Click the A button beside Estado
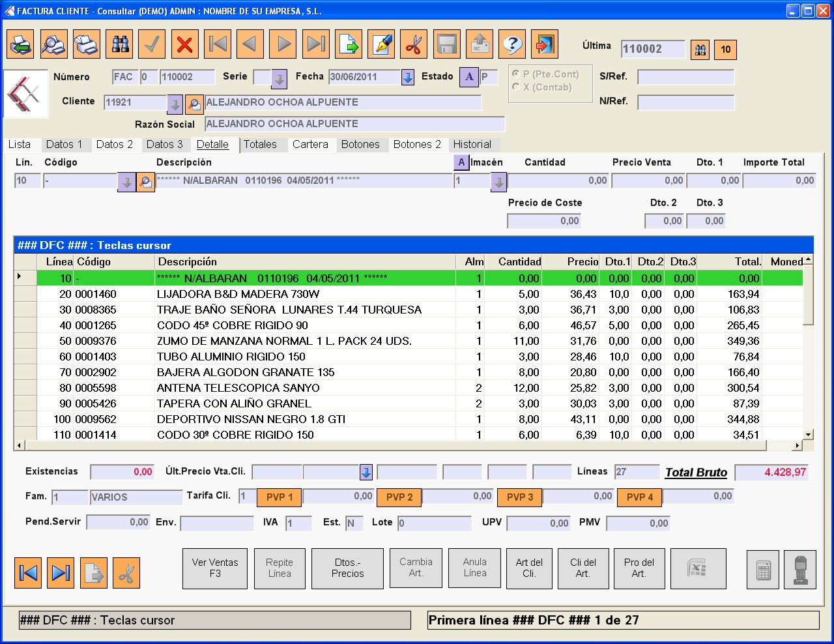Viewport: 834px width, 644px height. tap(469, 77)
